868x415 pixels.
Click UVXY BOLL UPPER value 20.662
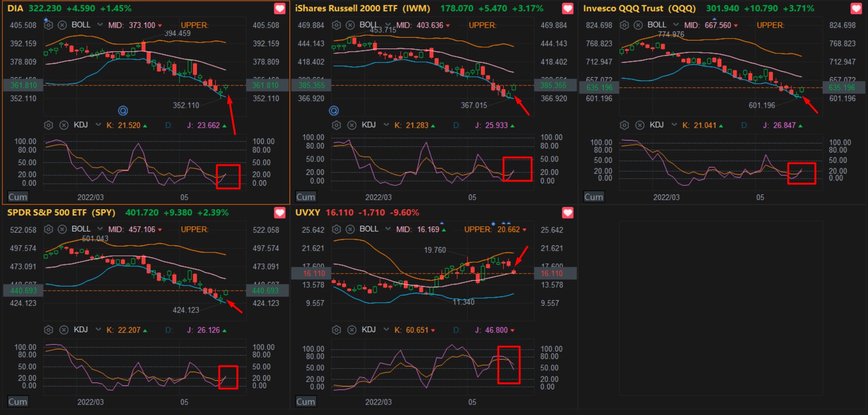[x=509, y=229]
